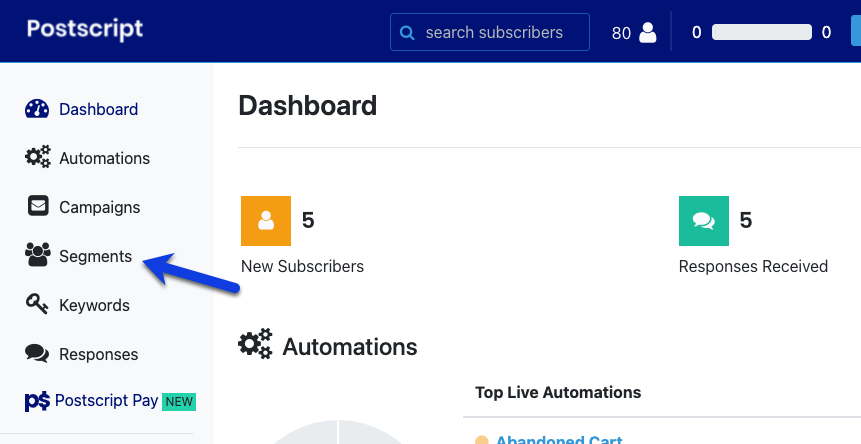Image resolution: width=861 pixels, height=444 pixels.
Task: Click the Dashboard page heading
Action: click(308, 105)
